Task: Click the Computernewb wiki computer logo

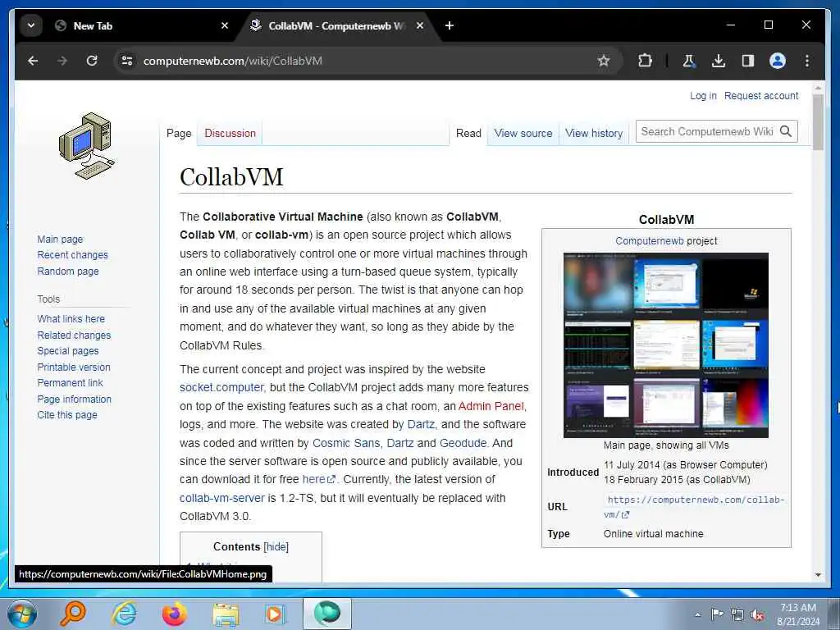Action: point(86,146)
